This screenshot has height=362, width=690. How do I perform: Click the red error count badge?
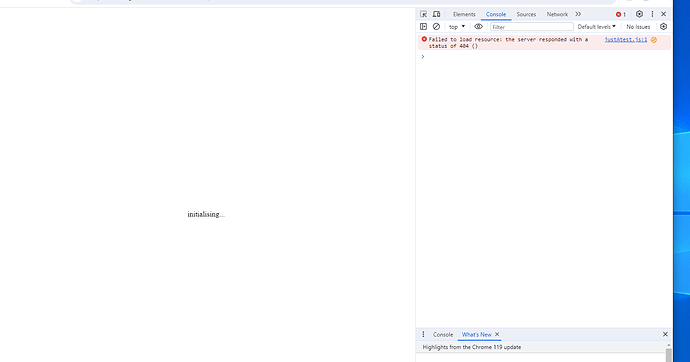621,15
